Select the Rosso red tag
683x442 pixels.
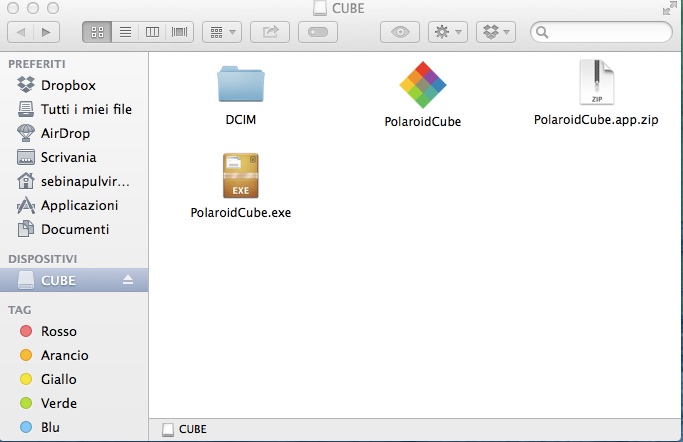click(x=58, y=331)
